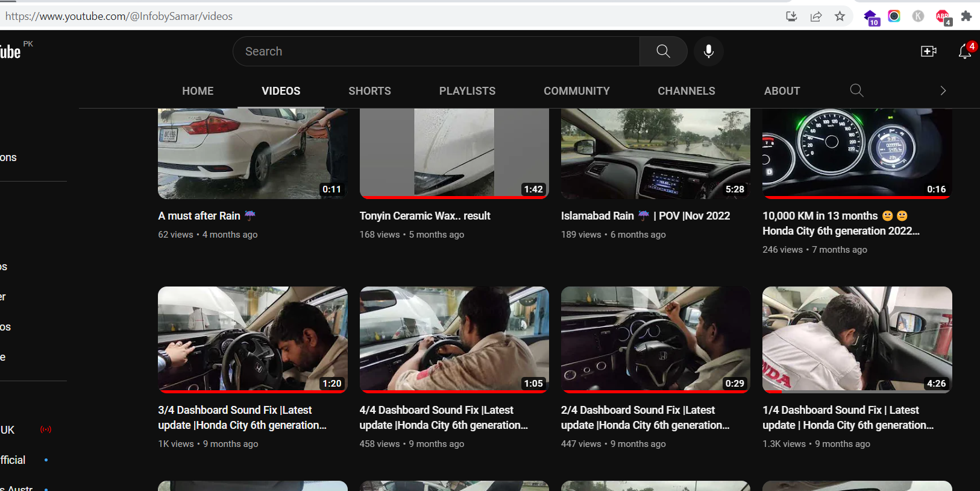Bookmark page with star icon
Viewport: 980px width, 491px height.
[840, 16]
